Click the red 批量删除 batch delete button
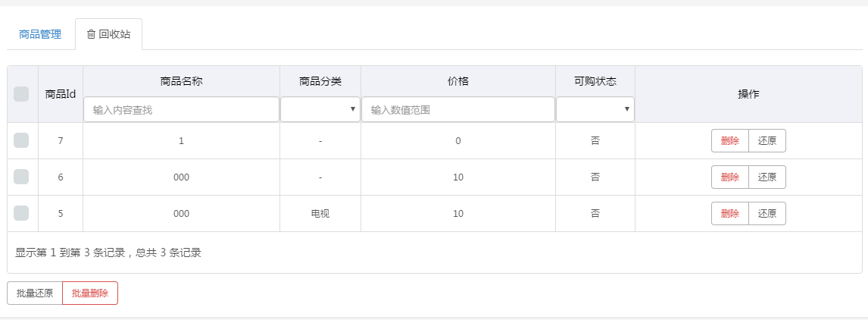The image size is (868, 320). [x=90, y=293]
